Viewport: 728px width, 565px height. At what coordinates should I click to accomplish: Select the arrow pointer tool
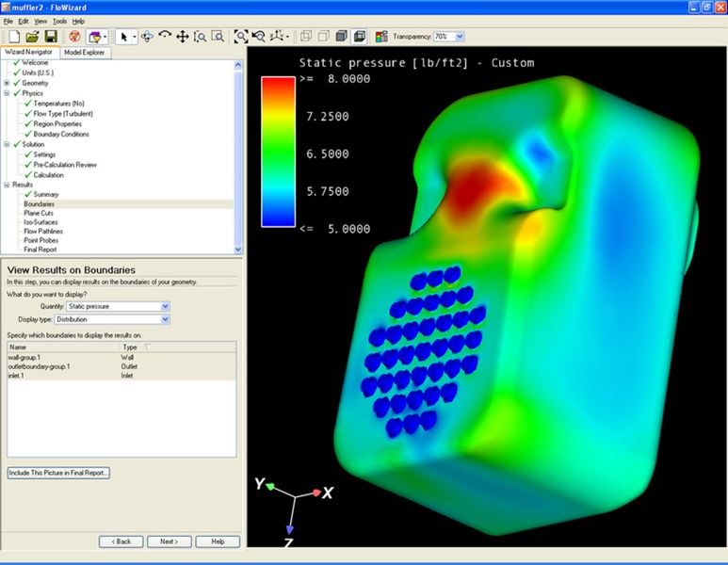tap(123, 37)
